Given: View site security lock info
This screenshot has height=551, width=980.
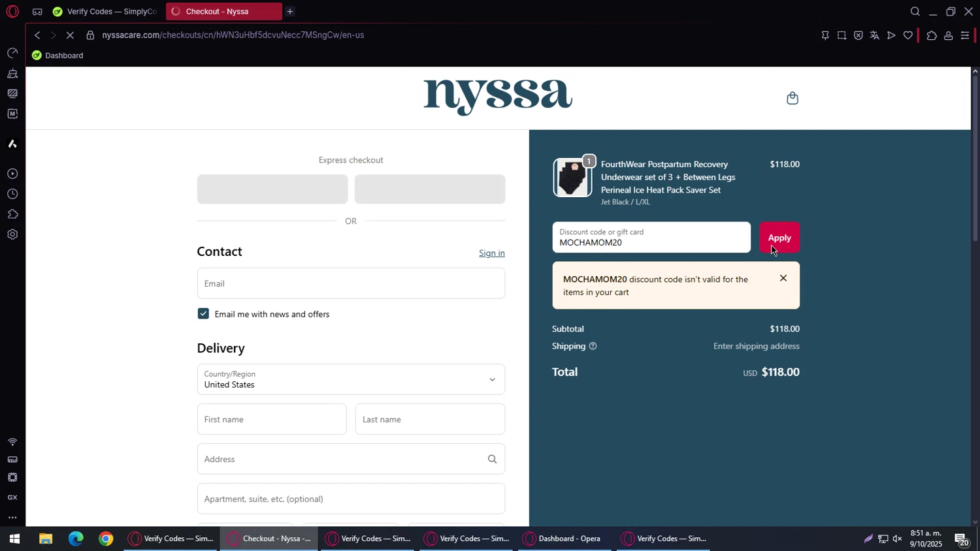Looking at the screenshot, I should click(90, 35).
